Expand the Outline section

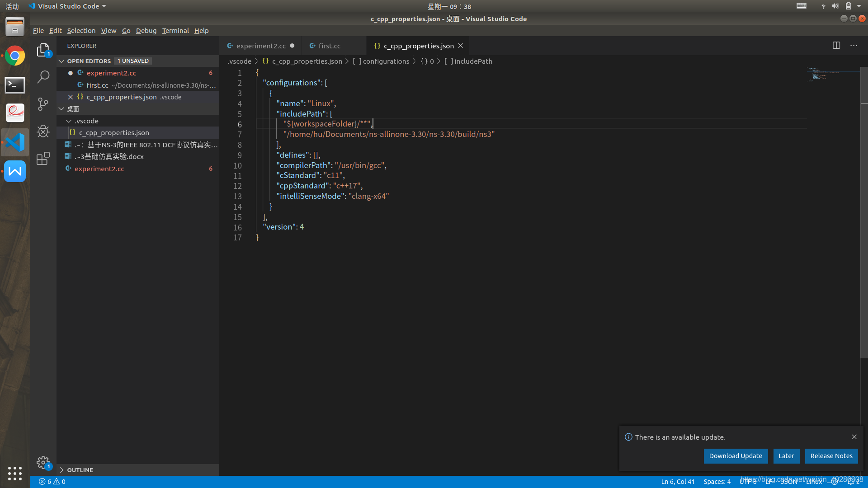point(61,470)
